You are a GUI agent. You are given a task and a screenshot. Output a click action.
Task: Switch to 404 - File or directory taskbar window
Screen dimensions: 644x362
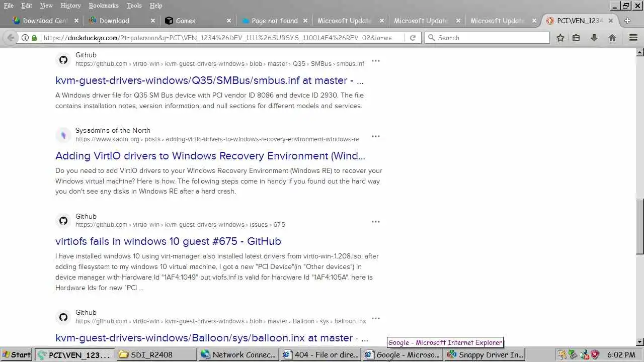pyautogui.click(x=321, y=354)
